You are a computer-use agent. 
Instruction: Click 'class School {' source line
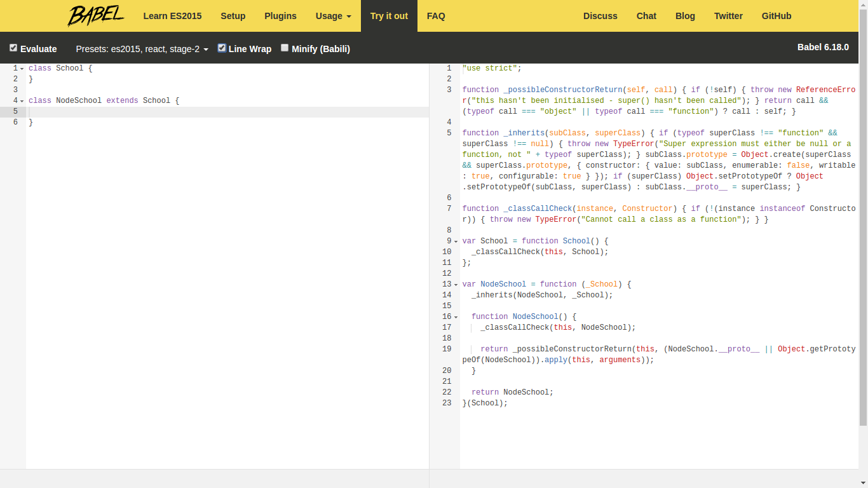[60, 68]
